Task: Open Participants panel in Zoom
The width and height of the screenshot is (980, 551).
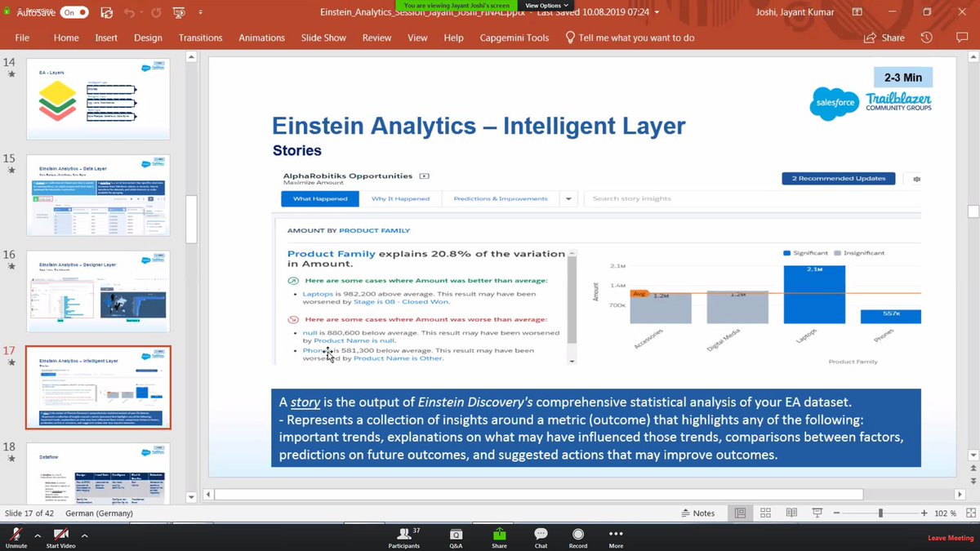Action: [403, 538]
